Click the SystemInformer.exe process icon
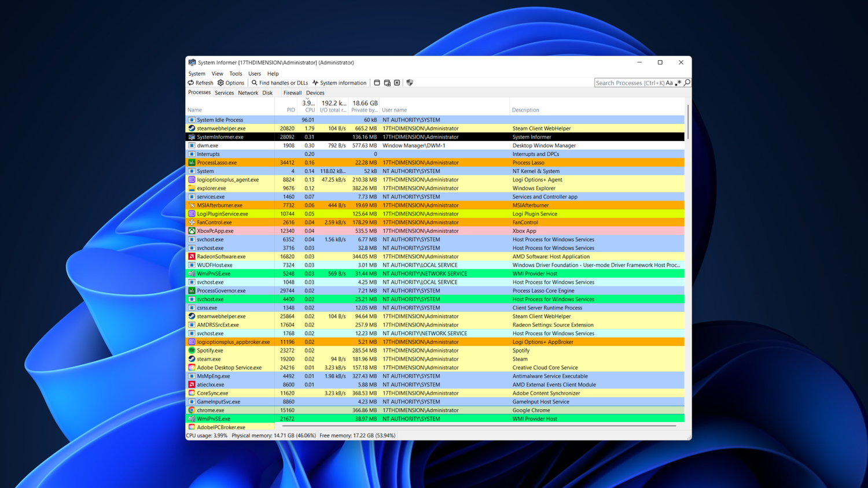 (192, 137)
